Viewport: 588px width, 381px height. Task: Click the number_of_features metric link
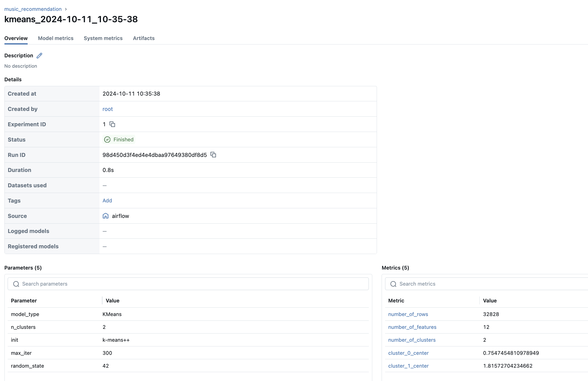pos(412,327)
